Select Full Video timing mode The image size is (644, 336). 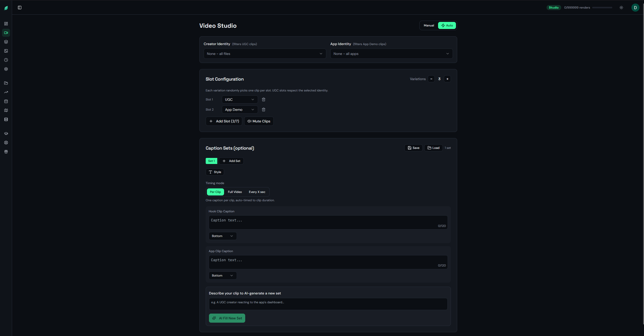(235, 192)
